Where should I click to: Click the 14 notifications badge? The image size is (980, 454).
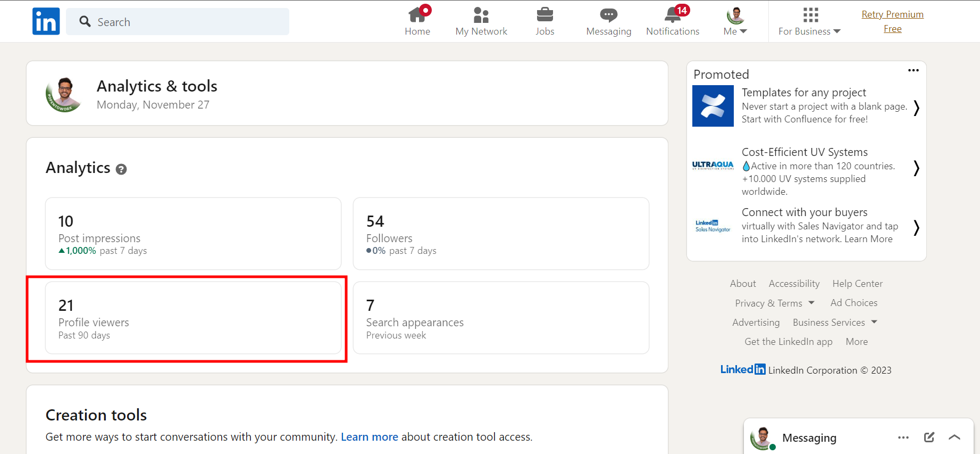tap(682, 10)
